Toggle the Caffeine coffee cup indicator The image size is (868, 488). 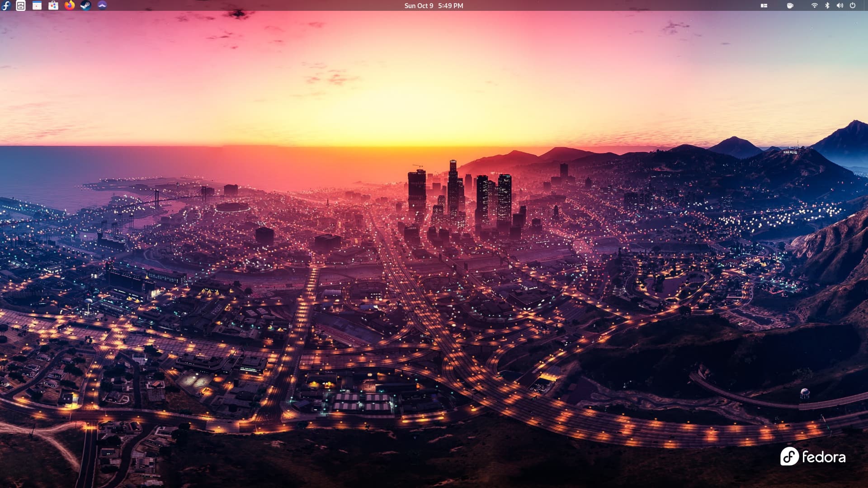coord(790,5)
